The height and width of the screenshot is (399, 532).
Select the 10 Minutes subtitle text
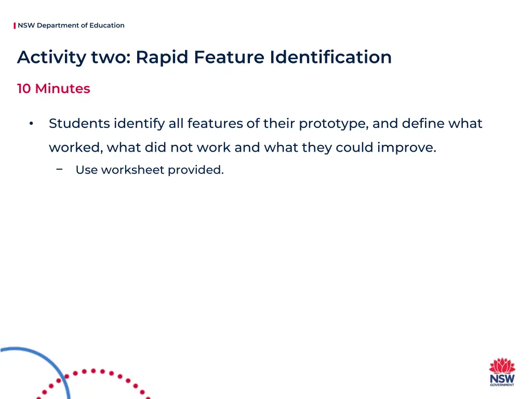[54, 88]
